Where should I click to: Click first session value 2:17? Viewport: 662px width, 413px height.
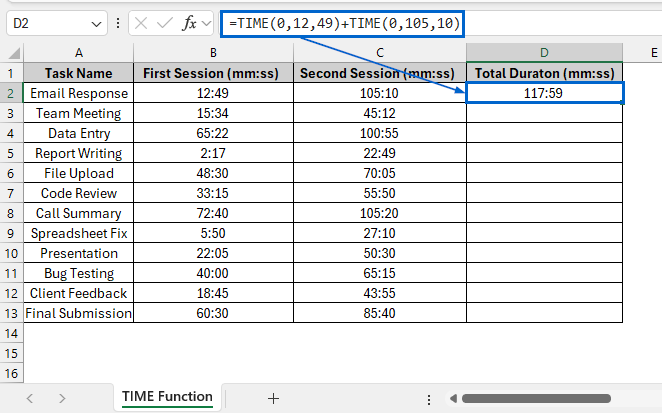point(213,153)
